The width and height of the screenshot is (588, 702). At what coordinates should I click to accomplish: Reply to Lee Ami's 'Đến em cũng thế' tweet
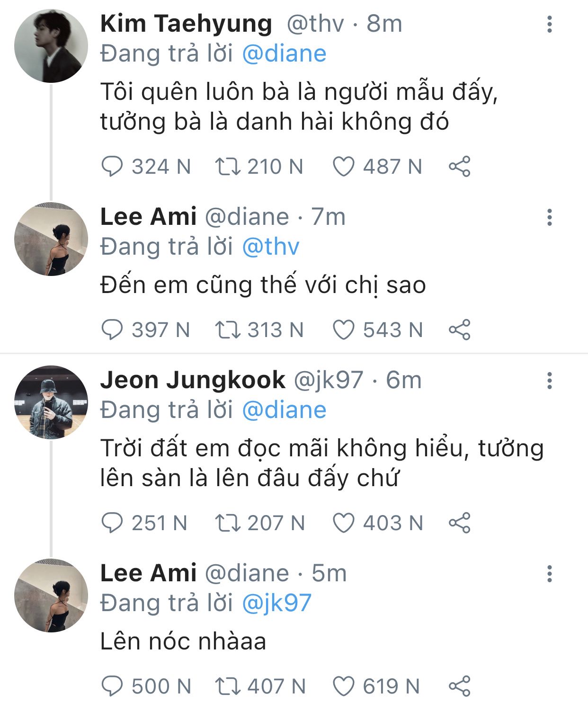[112, 330]
